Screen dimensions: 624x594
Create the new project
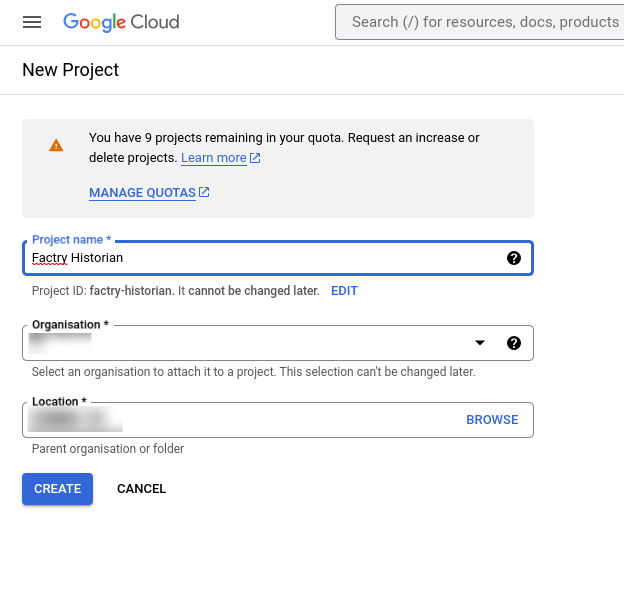tap(58, 489)
